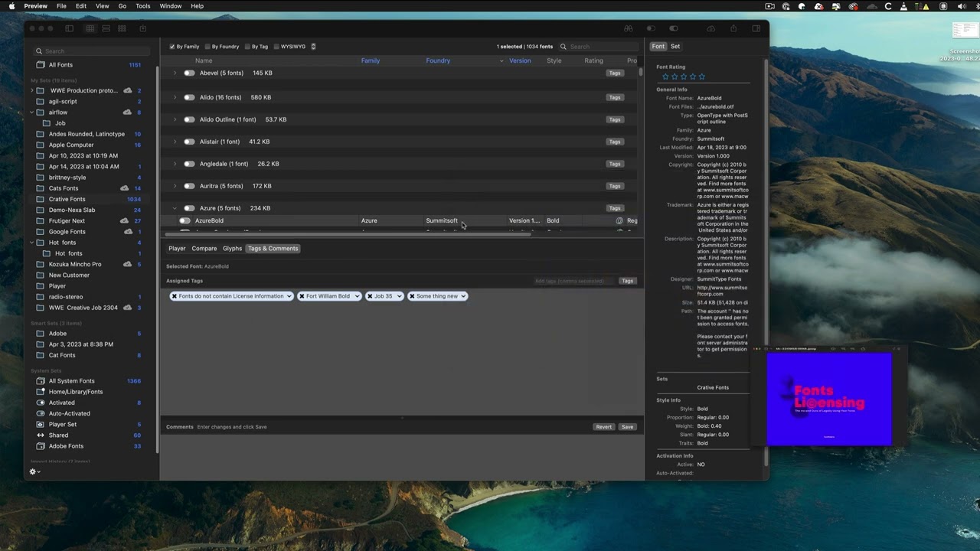This screenshot has width=980, height=551.
Task: Open the Glyphs tab
Action: click(x=232, y=249)
